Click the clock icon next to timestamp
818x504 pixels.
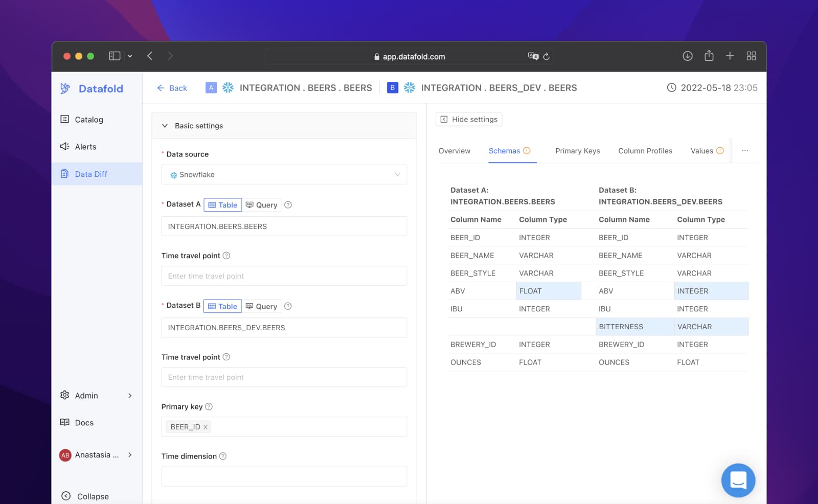(x=671, y=87)
